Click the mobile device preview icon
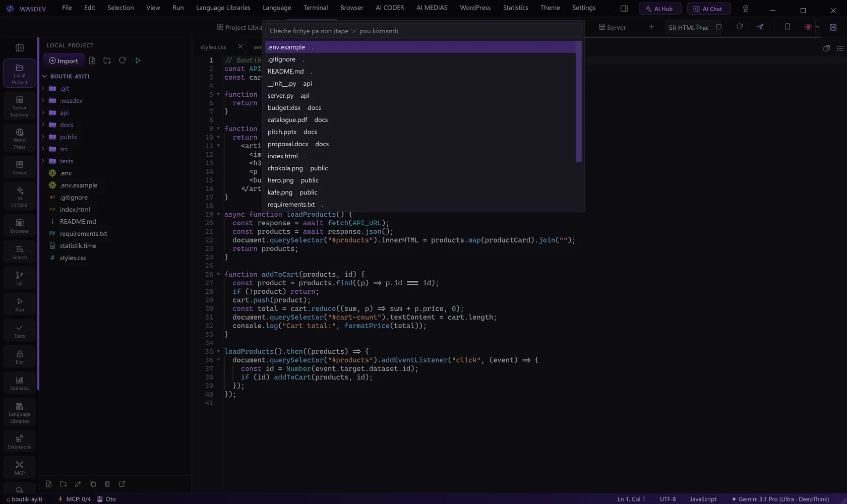847x504 pixels. pos(788,27)
